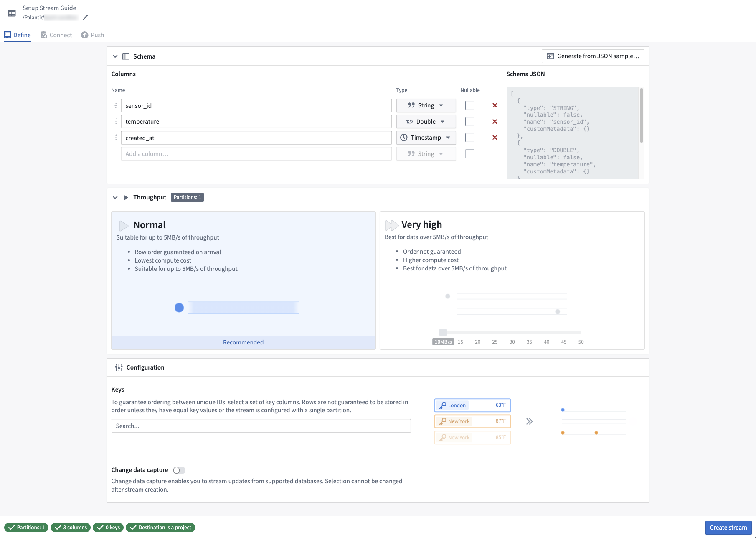This screenshot has height=538, width=756.
Task: Check the nullable box on the new column row
Action: coord(470,154)
